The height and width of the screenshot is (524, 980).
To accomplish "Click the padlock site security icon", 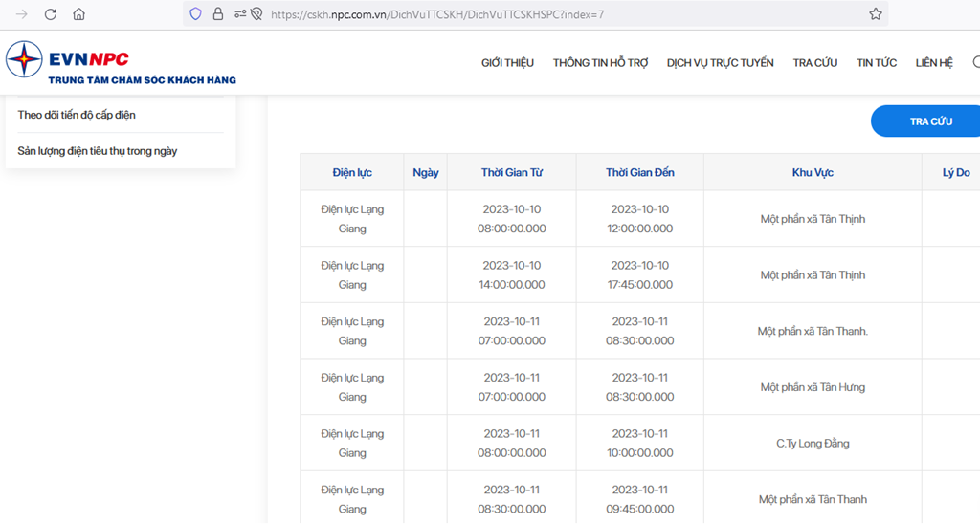I will click(x=218, y=13).
